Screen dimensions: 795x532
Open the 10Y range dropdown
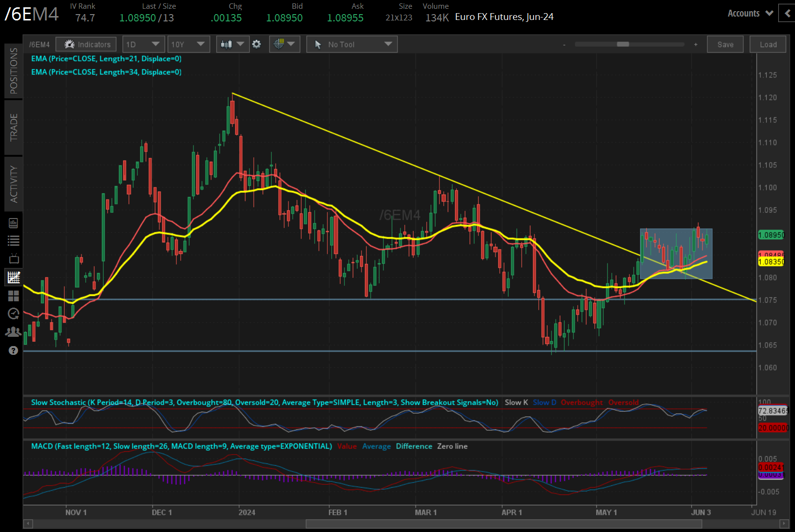[188, 44]
